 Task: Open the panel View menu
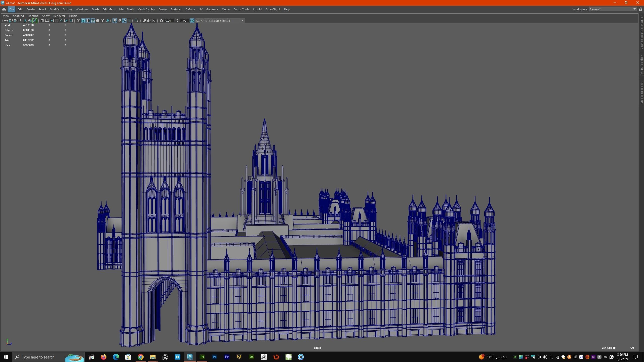pos(6,16)
